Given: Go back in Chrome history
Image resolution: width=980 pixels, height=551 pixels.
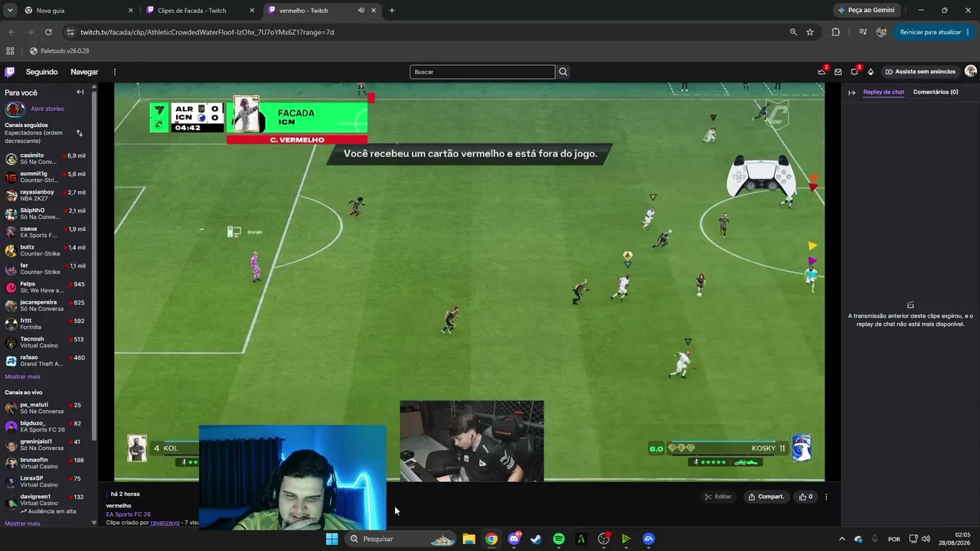Looking at the screenshot, I should point(11,32).
